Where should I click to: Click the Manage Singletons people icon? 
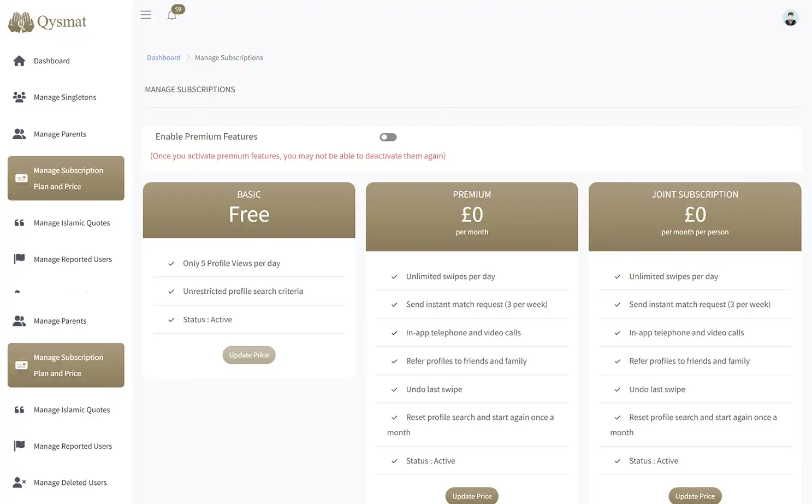(x=19, y=96)
